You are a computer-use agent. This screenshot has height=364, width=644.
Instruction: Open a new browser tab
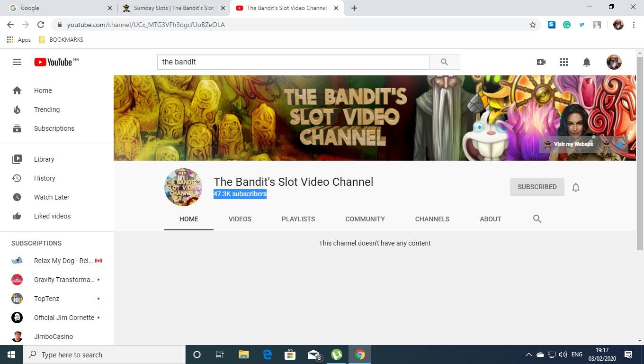354,8
